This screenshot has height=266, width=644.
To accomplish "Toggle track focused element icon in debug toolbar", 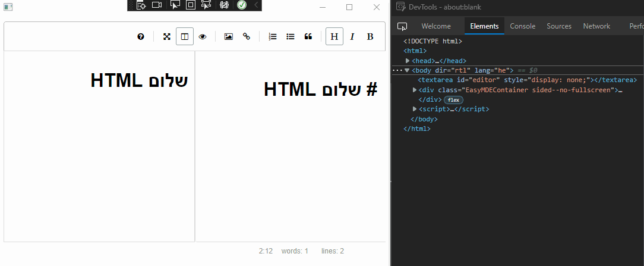I will coord(206,5).
